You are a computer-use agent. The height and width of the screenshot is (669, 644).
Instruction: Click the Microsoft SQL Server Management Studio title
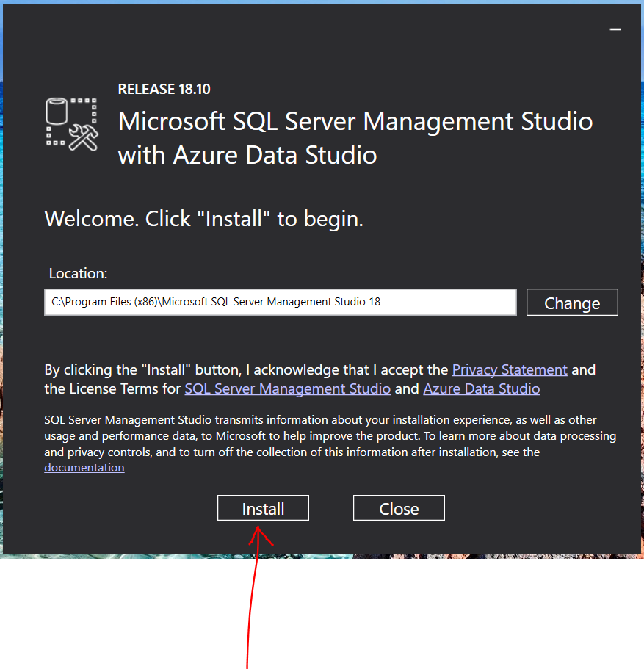point(355,138)
